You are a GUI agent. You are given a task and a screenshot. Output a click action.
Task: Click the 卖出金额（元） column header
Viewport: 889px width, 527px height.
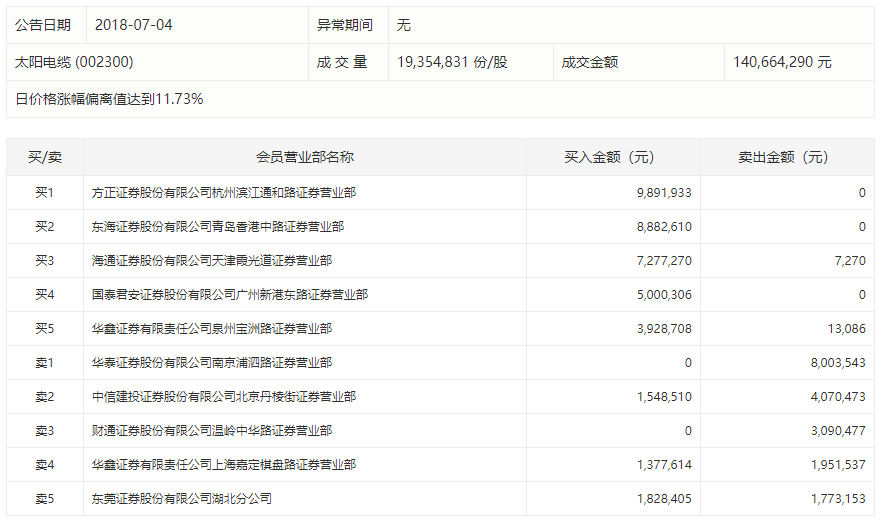(x=783, y=158)
